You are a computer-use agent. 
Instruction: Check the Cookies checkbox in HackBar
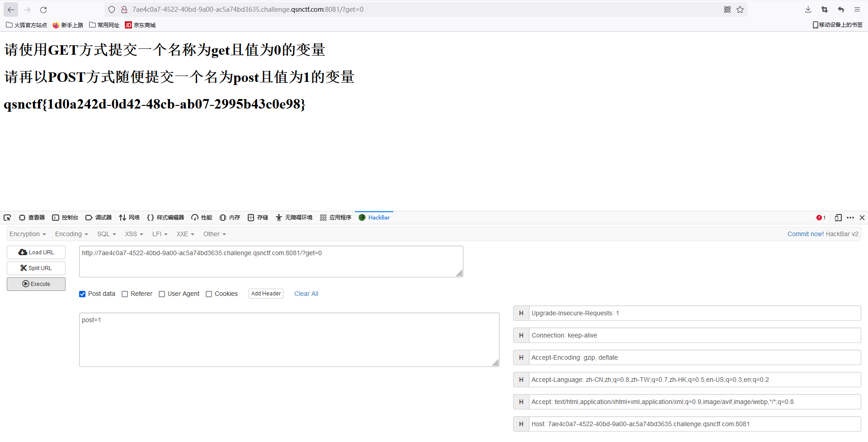[209, 294]
